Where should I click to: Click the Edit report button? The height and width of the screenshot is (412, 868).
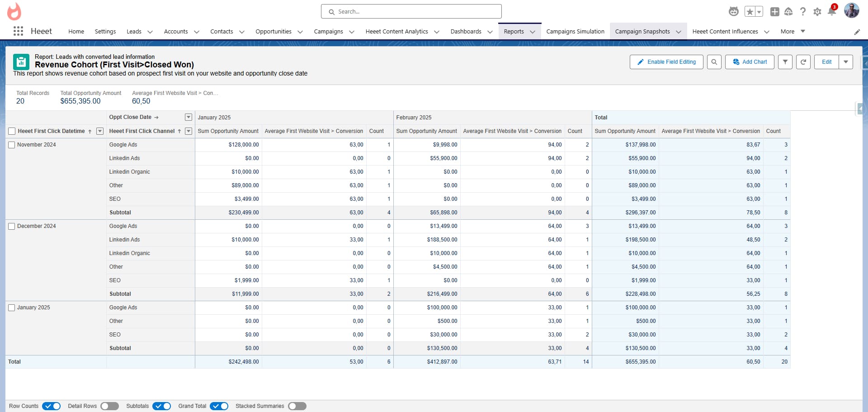coord(826,62)
